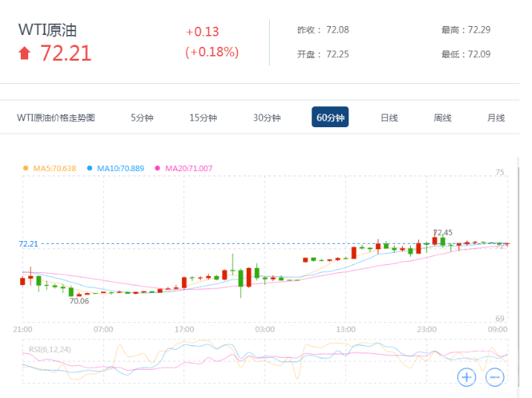Screen dimensions: 532x398
Task: Select the active 60分钟 tab
Action: (330, 118)
